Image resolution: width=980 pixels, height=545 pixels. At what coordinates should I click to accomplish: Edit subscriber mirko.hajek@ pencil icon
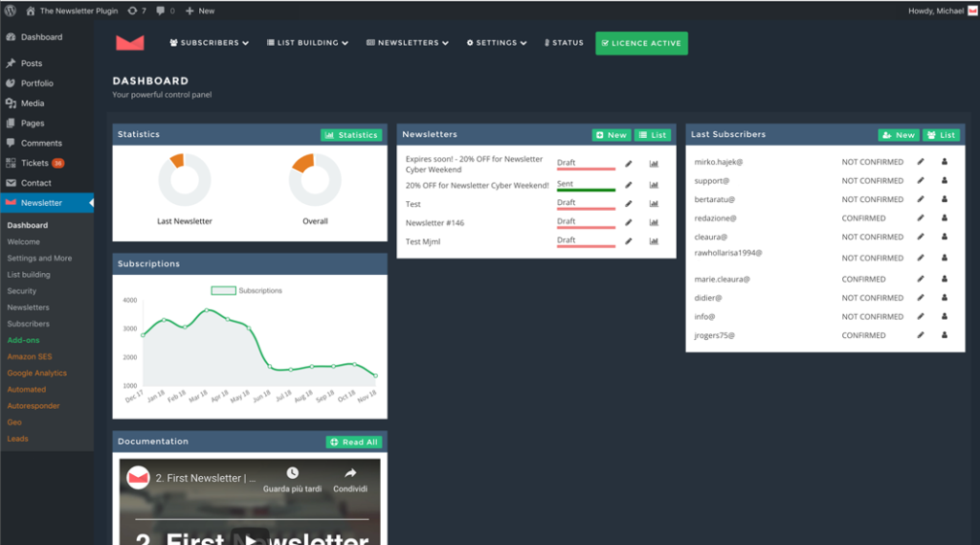pos(921,162)
